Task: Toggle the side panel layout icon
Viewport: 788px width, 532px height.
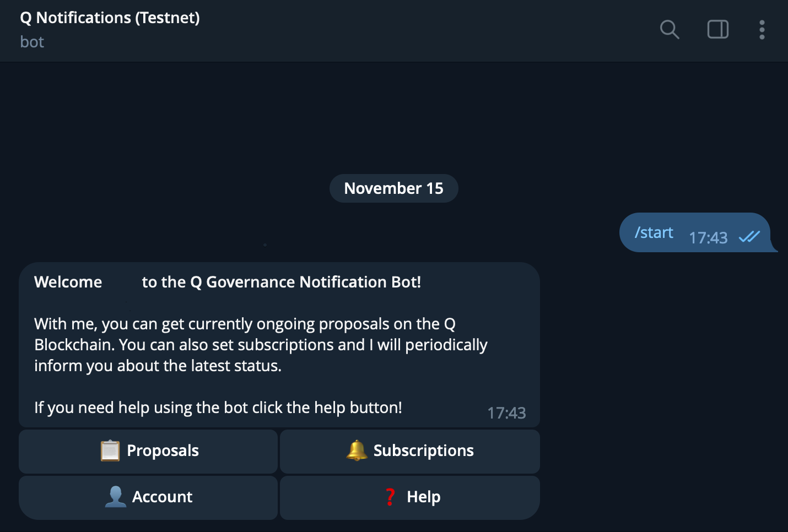Action: [x=717, y=30]
